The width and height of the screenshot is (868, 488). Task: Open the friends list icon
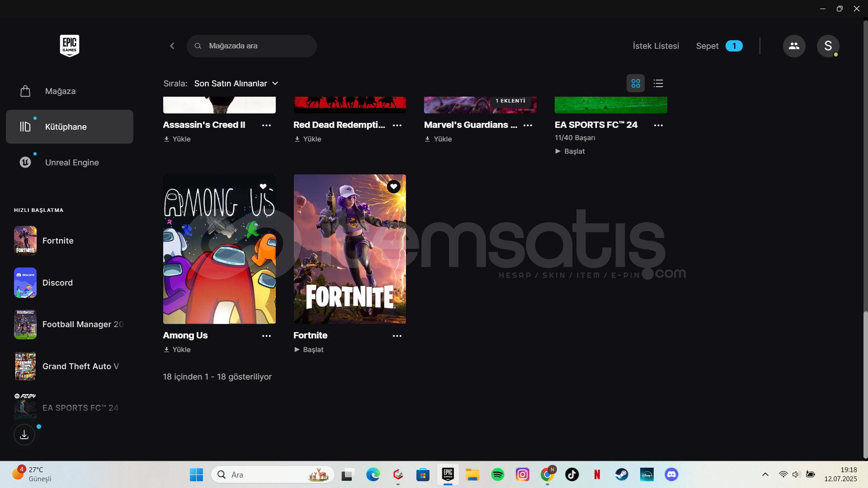pyautogui.click(x=794, y=46)
